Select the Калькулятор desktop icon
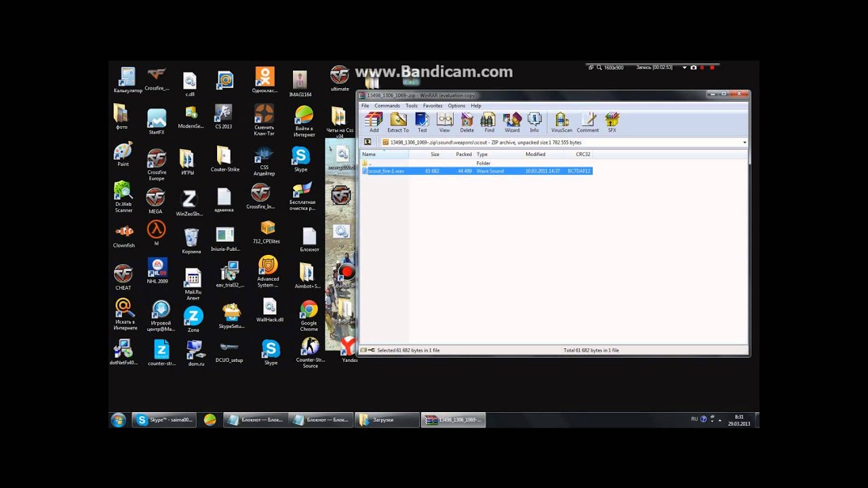868x488 pixels. click(127, 80)
